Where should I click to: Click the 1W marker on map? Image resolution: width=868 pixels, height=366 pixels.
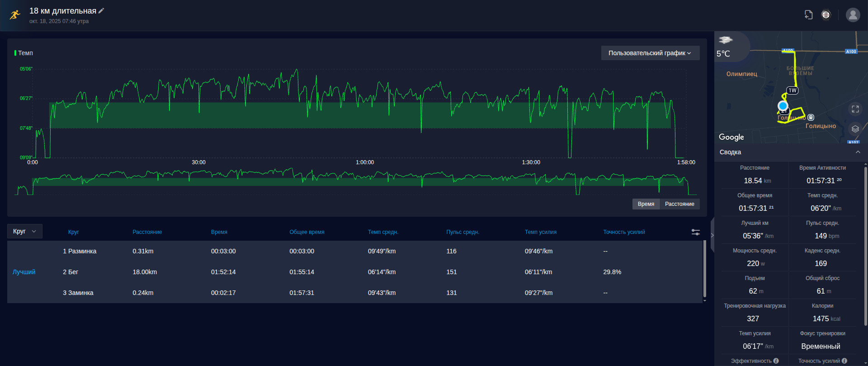[x=793, y=90]
